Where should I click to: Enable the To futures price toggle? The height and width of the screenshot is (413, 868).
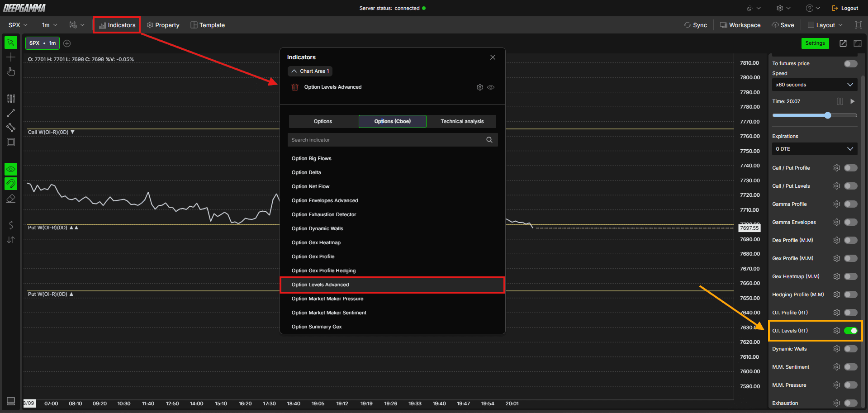point(850,64)
